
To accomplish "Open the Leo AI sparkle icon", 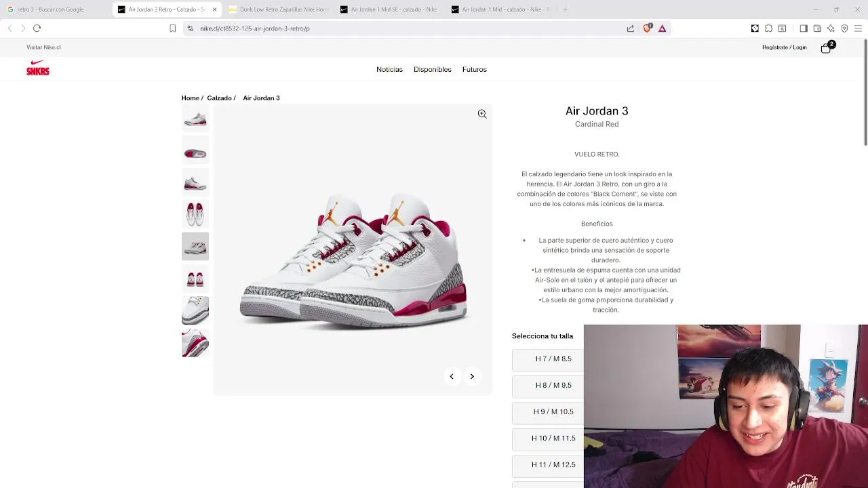I will pyautogui.click(x=831, y=28).
